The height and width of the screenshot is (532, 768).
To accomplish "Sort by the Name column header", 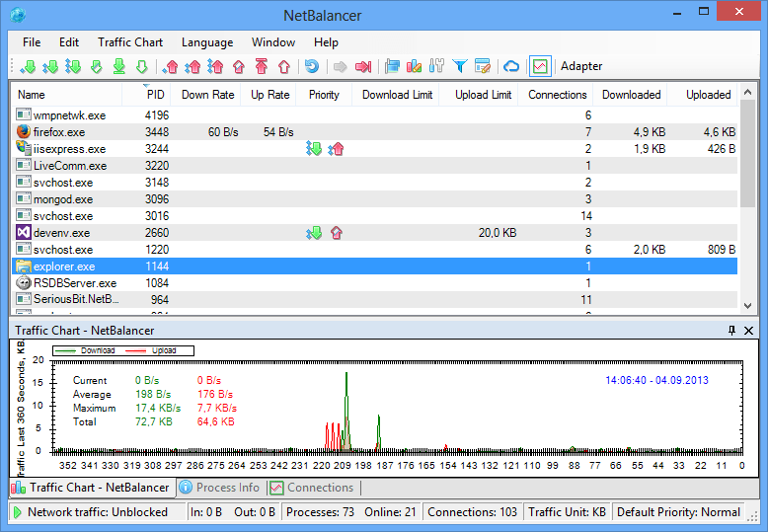I will (x=66, y=95).
